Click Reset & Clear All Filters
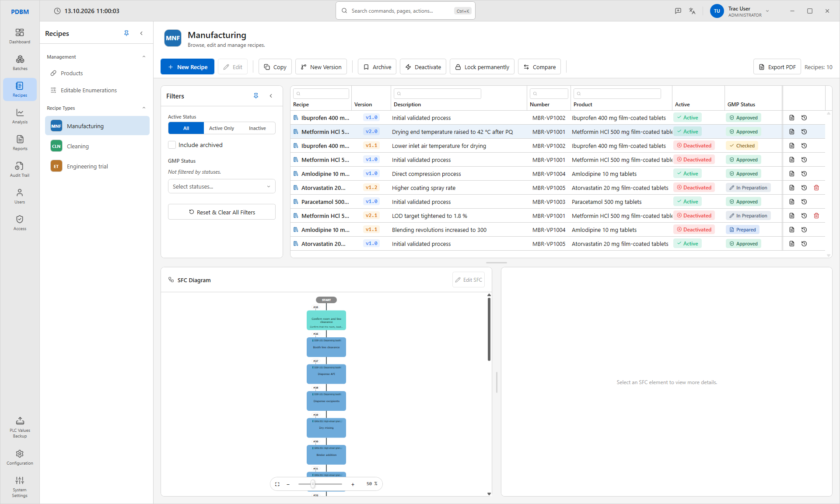Viewport: 840px width, 504px height. point(221,212)
